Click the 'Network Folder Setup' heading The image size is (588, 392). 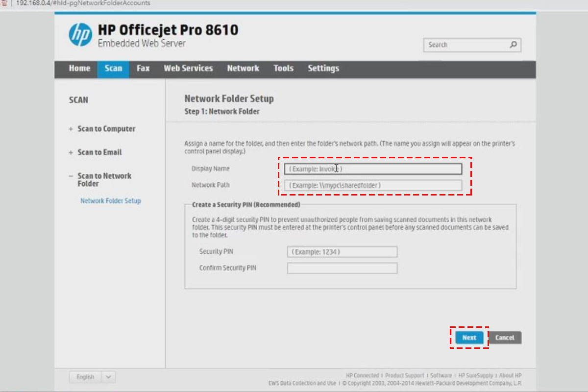[x=229, y=98]
